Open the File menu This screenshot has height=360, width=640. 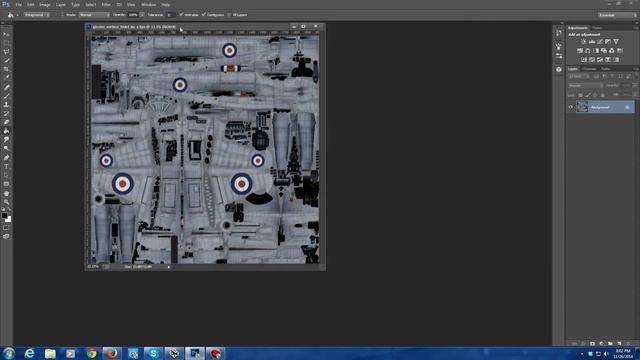(x=18, y=4)
